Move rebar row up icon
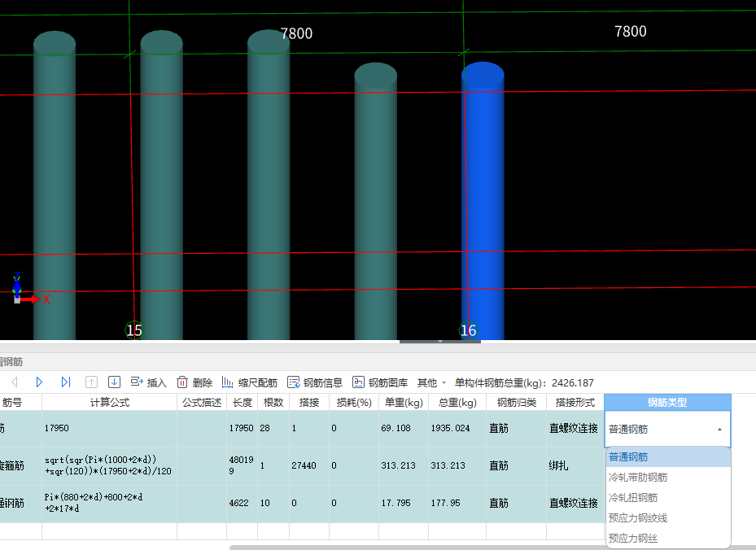Screen dimensions: 756x550 pyautogui.click(x=91, y=382)
